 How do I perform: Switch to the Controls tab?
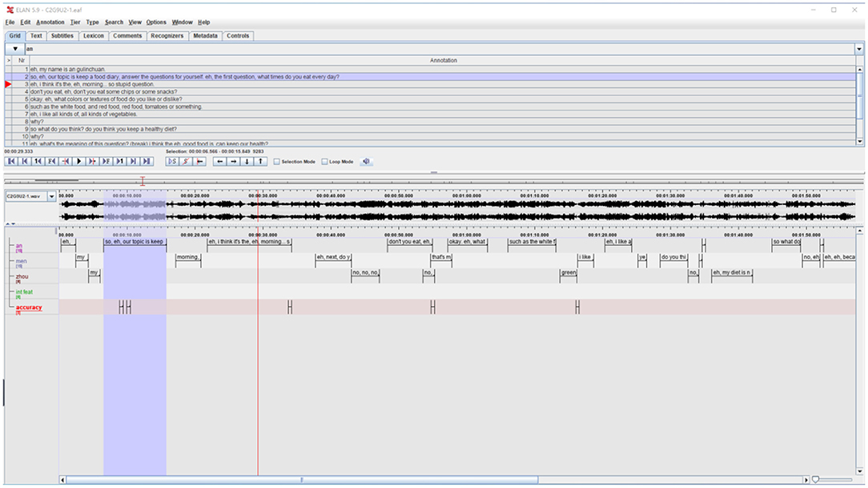[x=238, y=35]
